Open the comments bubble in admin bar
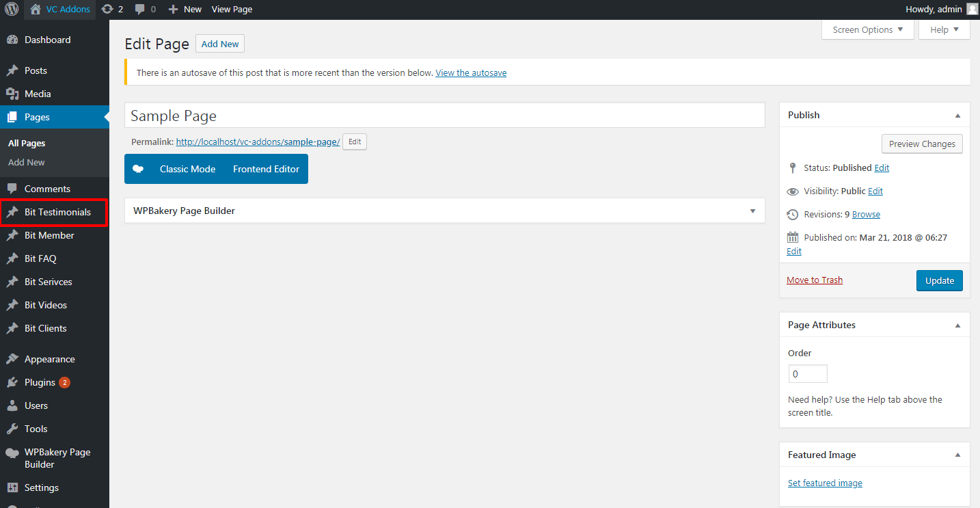The image size is (980, 508). (x=140, y=10)
